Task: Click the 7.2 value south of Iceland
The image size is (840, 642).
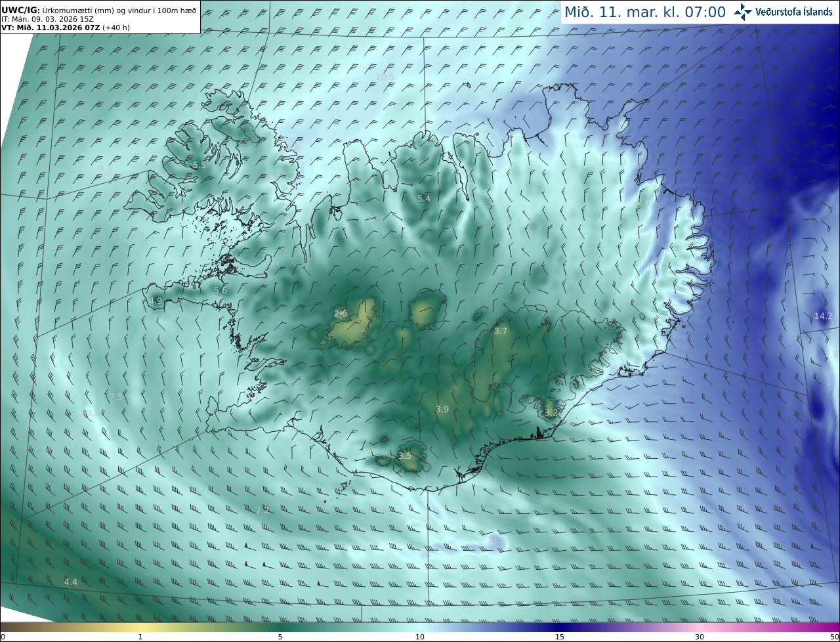Action: (x=262, y=510)
